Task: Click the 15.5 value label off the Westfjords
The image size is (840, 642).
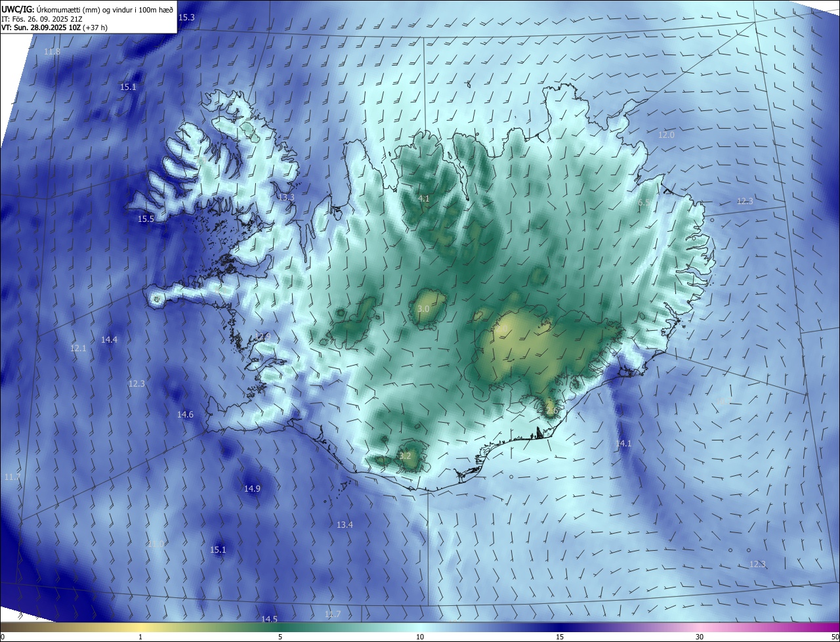Action: click(x=146, y=219)
